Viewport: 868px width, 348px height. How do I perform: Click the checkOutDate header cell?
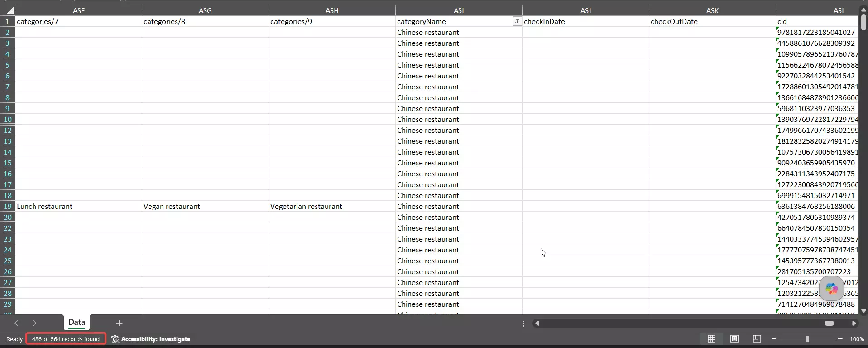click(x=712, y=21)
